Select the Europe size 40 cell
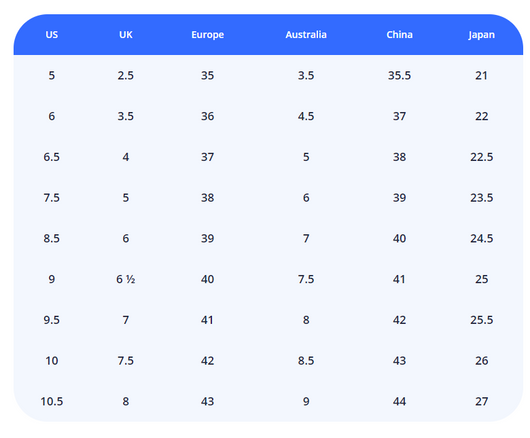 pos(208,279)
